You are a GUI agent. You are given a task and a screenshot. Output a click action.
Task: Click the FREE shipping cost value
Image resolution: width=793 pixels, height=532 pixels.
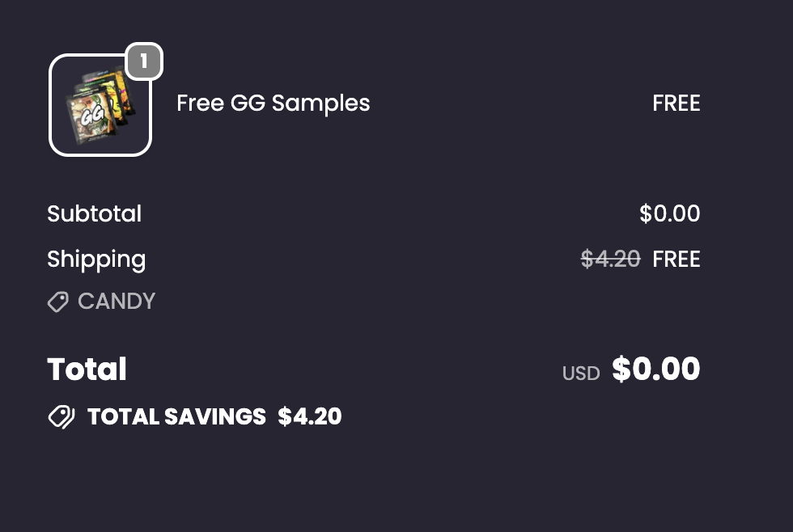pos(676,260)
